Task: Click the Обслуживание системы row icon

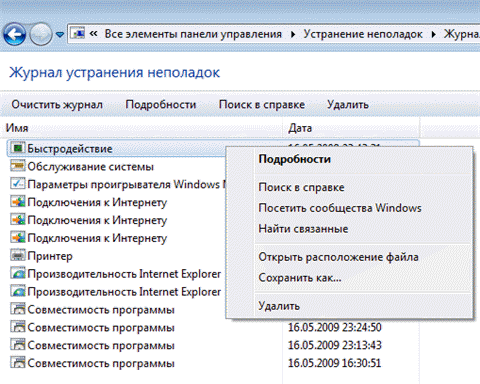Action: pos(18,166)
